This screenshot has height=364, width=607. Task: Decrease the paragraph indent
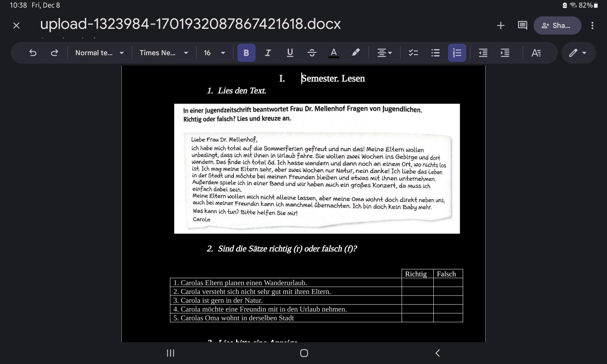coord(483,53)
